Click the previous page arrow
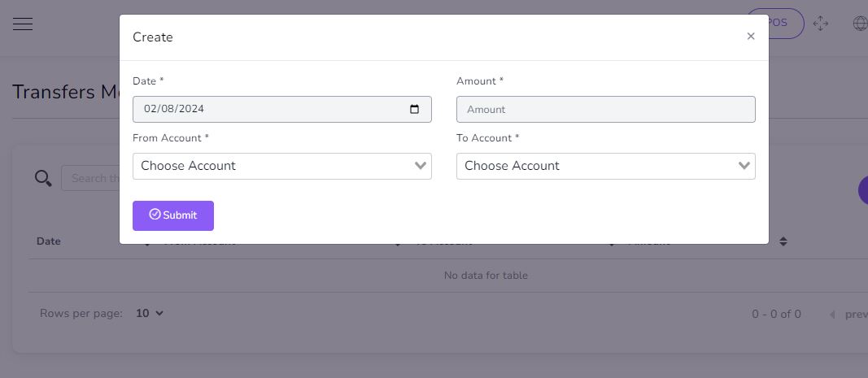 [832, 315]
